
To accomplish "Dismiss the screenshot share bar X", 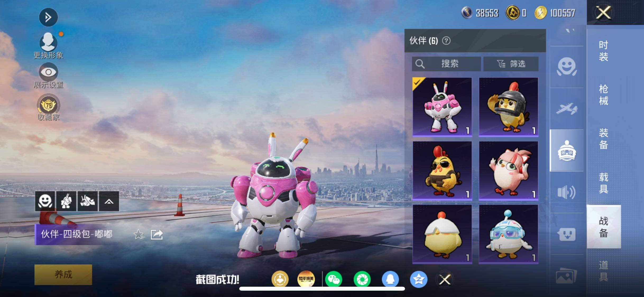I will pyautogui.click(x=444, y=279).
